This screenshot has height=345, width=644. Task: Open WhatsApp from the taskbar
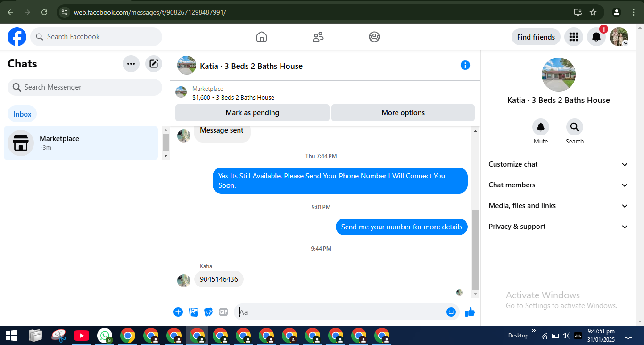pos(105,336)
